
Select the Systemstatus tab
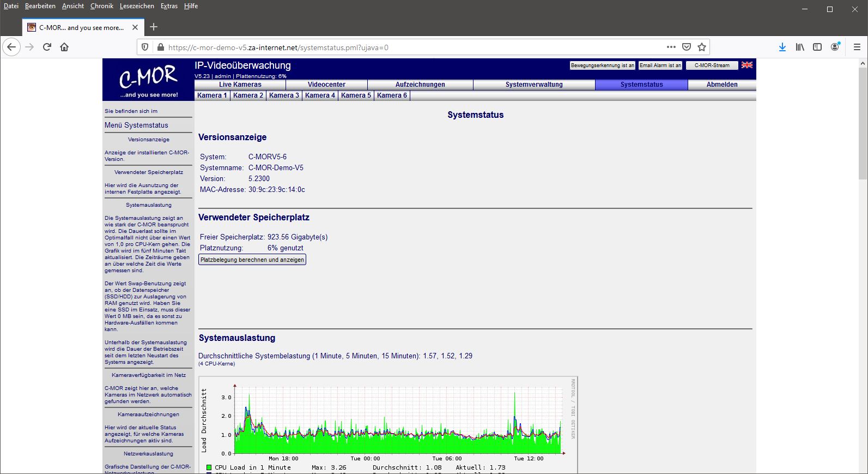[x=642, y=85]
